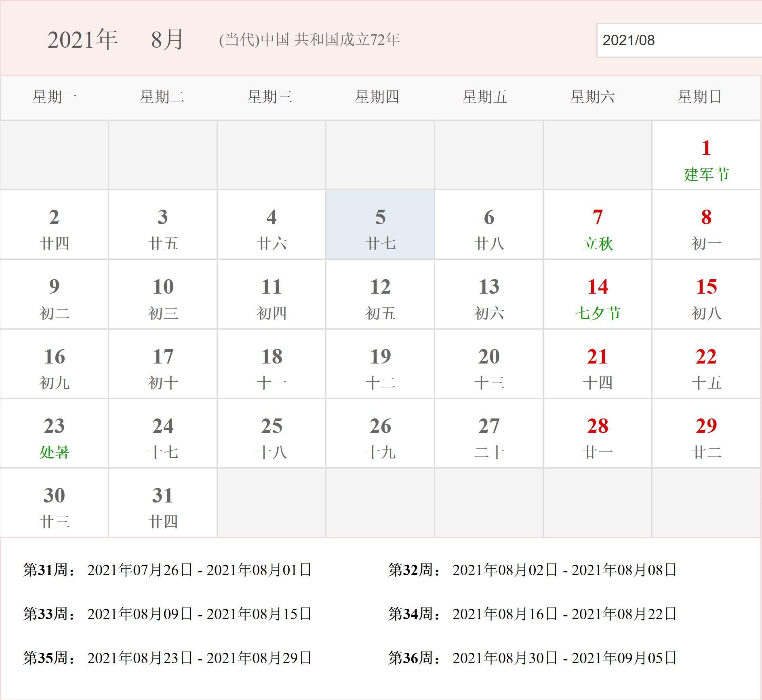Click the 第33周 week range line
This screenshot has width=762, height=700.
click(167, 614)
